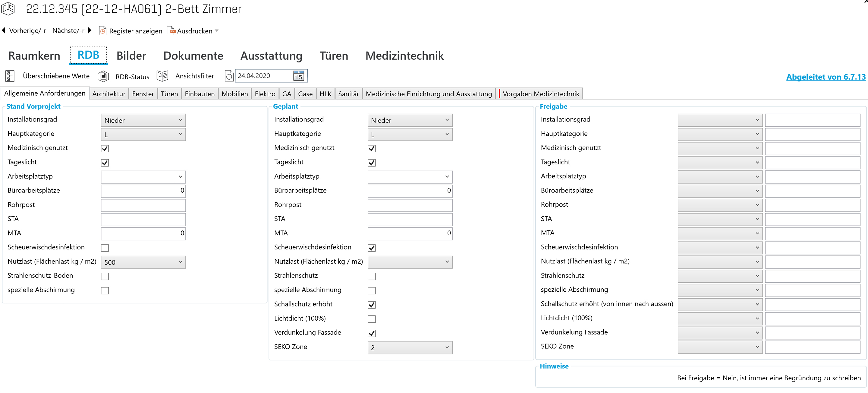Screen dimensions: 868x393
Task: Select the Elektro sub-tab
Action: point(265,94)
